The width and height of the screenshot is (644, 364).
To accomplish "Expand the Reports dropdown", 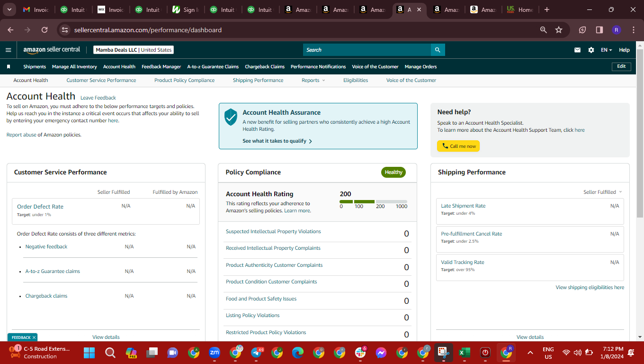I will [x=313, y=81].
